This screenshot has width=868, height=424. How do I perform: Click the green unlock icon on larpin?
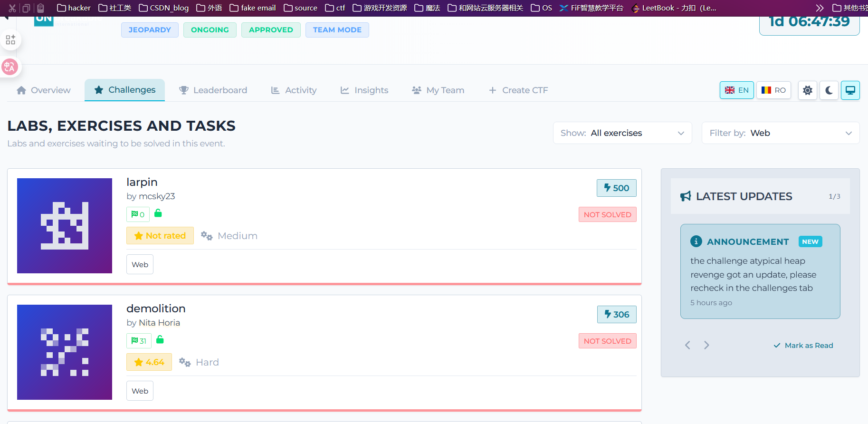158,213
